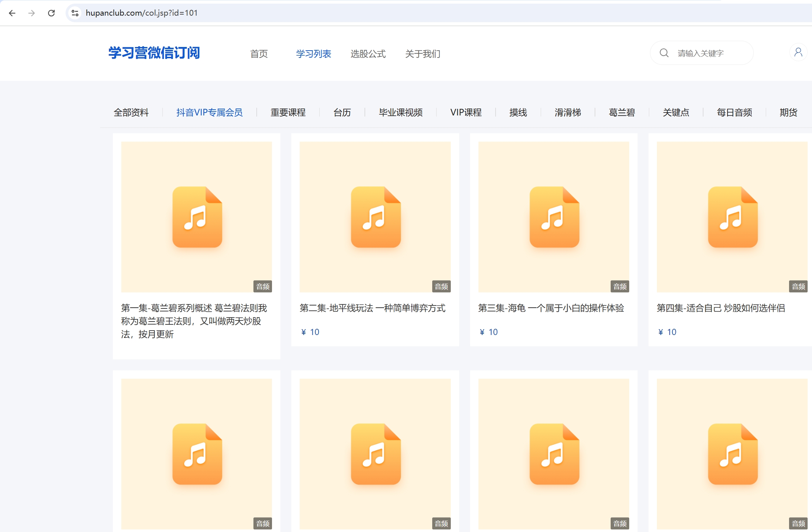Viewport: 812px width, 532px height.
Task: Open the 首页 navigation menu item
Action: [259, 54]
